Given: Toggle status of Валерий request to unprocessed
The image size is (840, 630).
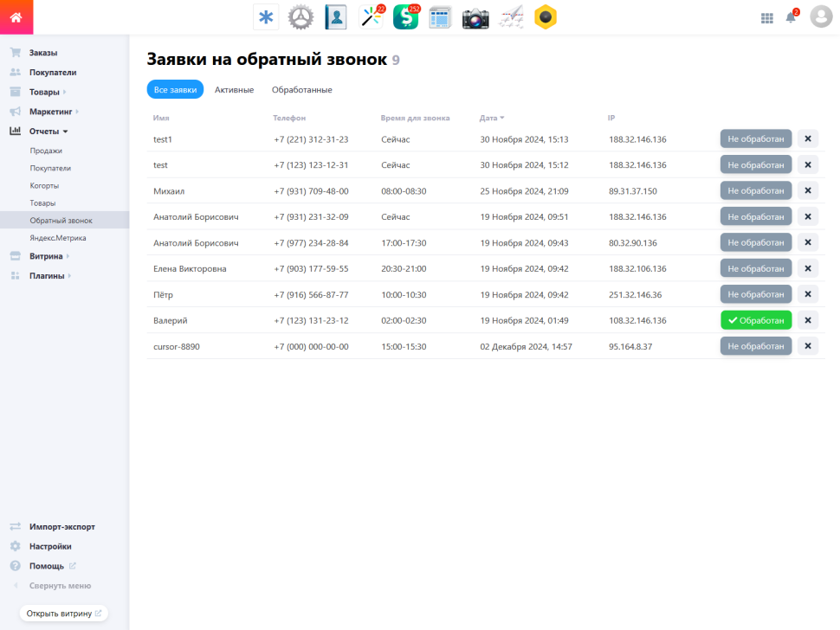Looking at the screenshot, I should 755,320.
